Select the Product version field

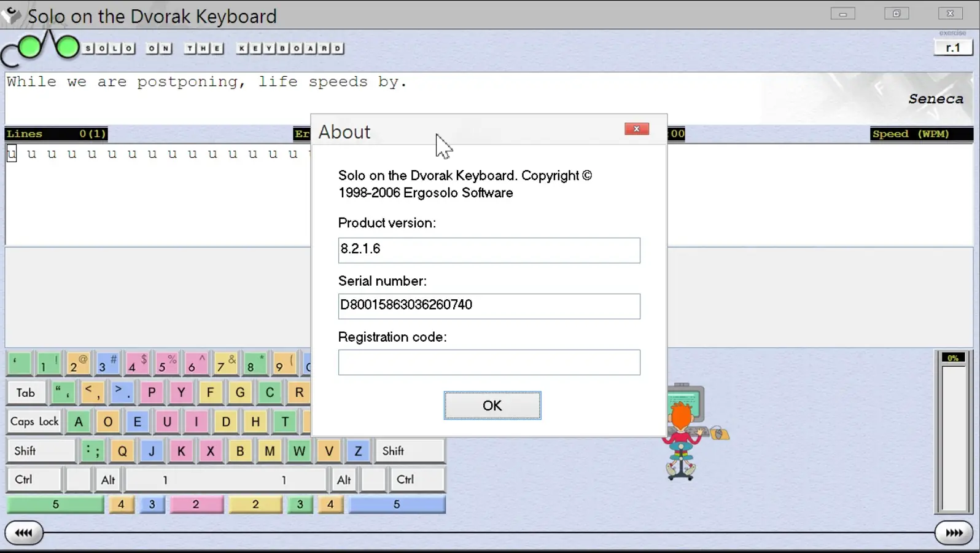coord(489,250)
